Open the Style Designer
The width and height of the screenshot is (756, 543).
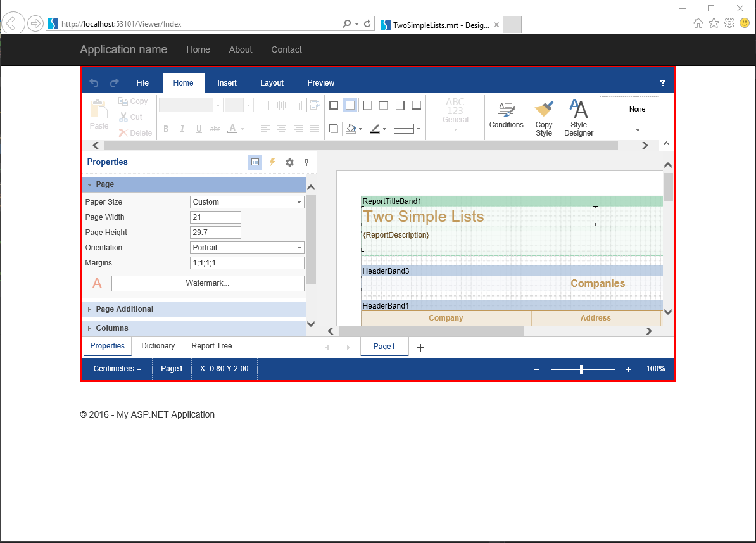click(x=579, y=118)
